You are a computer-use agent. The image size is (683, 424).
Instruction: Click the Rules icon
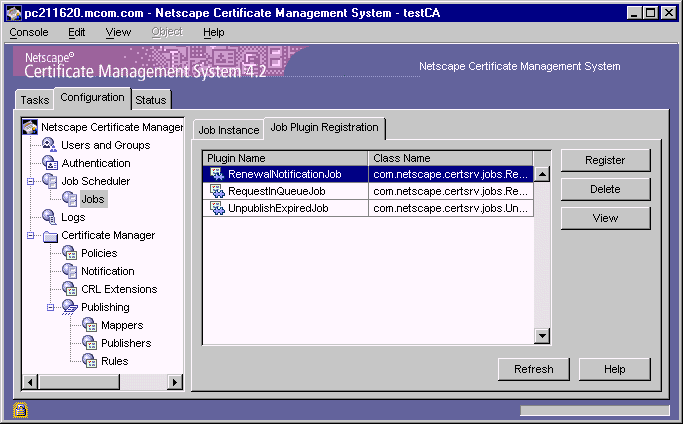(x=89, y=361)
